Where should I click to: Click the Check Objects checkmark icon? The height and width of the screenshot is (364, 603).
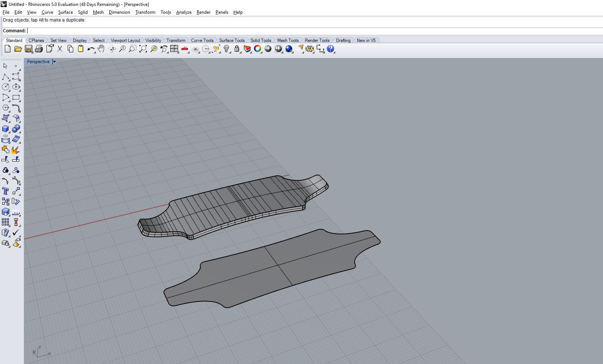click(x=16, y=233)
